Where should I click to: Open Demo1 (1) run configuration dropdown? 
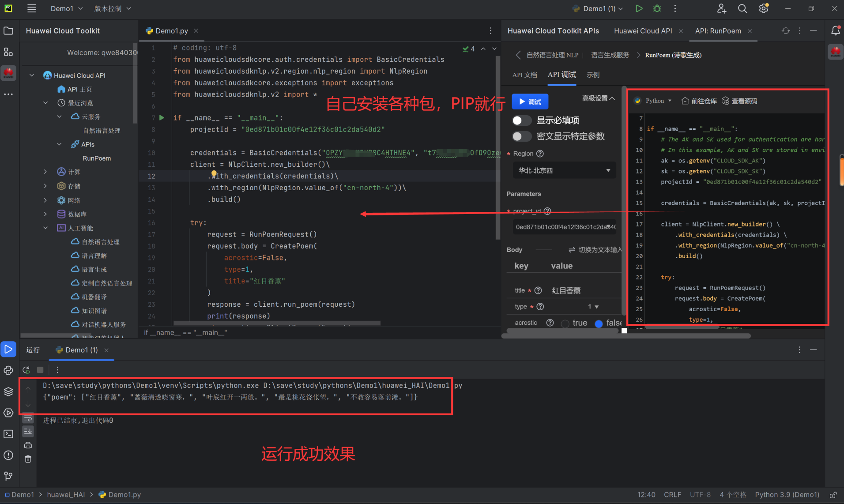point(598,8)
